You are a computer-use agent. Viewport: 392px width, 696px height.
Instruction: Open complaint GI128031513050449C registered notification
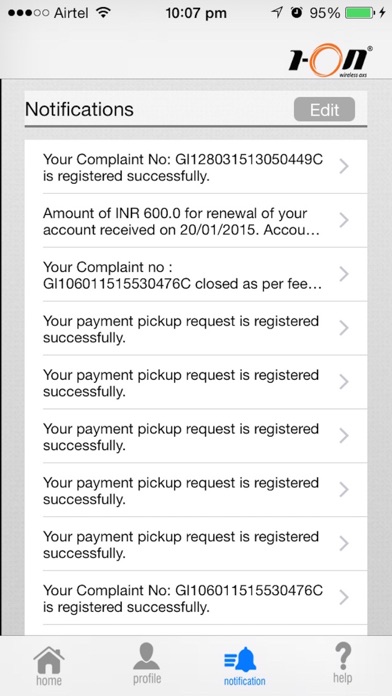[196, 167]
